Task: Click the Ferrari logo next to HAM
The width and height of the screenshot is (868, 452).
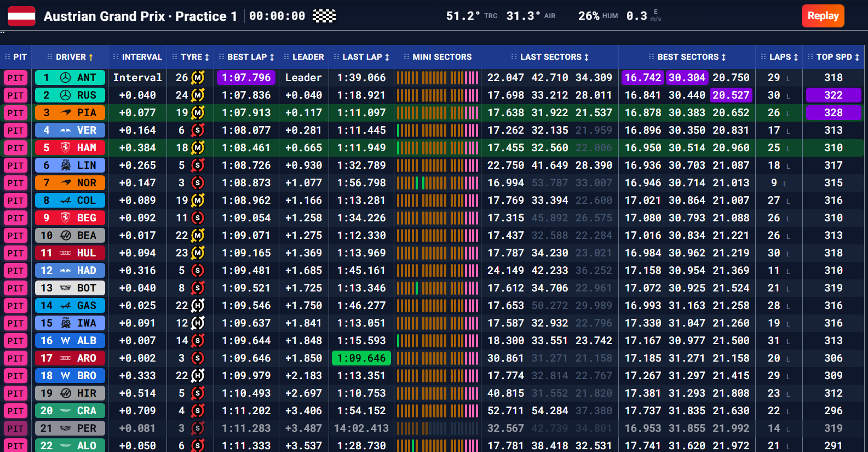Action: pyautogui.click(x=65, y=148)
